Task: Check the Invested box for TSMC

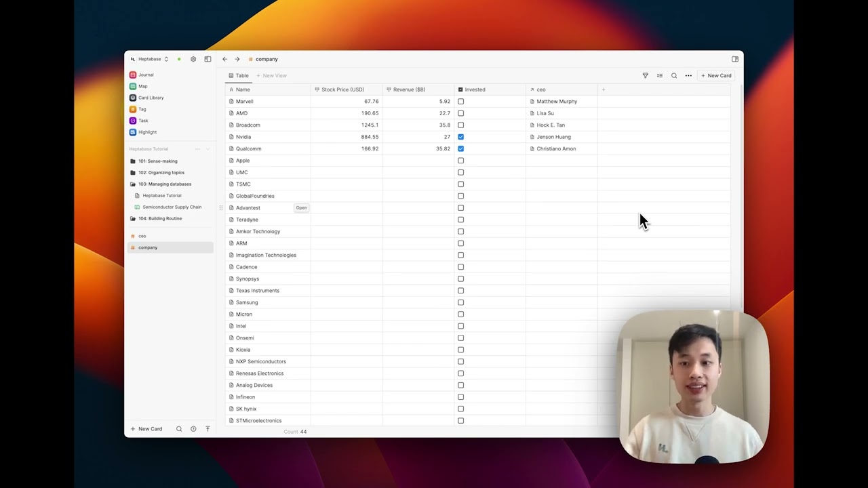Action: click(x=461, y=184)
